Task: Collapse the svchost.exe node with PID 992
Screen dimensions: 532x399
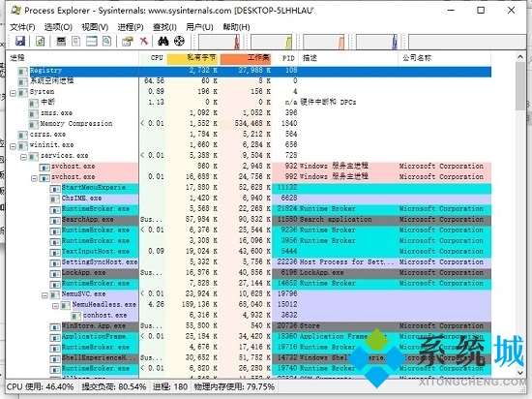Action: pyautogui.click(x=34, y=178)
